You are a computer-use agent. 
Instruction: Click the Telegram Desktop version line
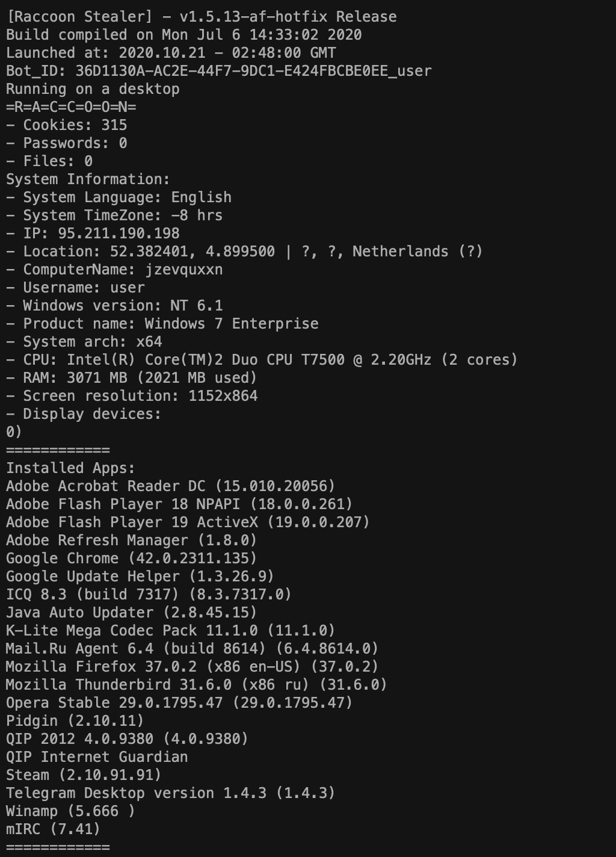pyautogui.click(x=170, y=793)
